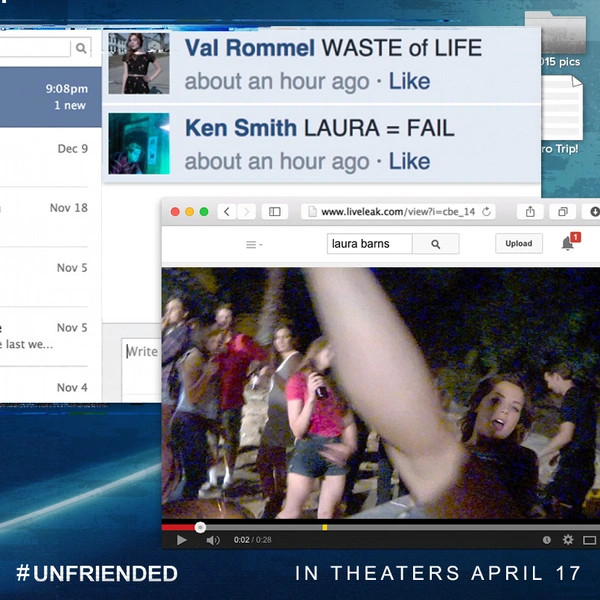
Task: Click the 0:02 / 0:28 time display
Action: coord(253,540)
